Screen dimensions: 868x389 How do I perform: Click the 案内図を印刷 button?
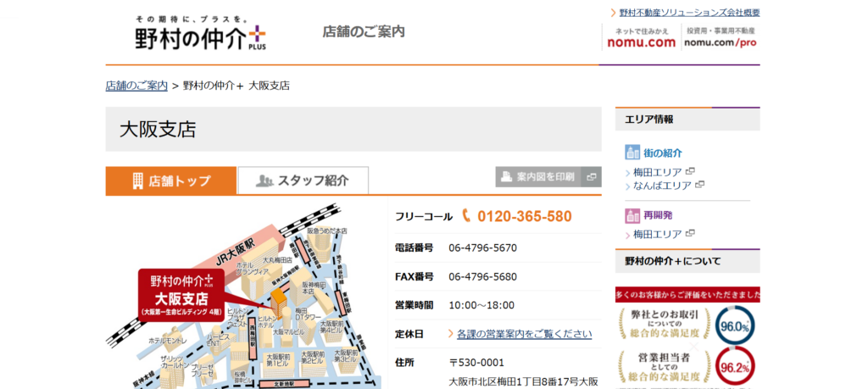pyautogui.click(x=548, y=177)
